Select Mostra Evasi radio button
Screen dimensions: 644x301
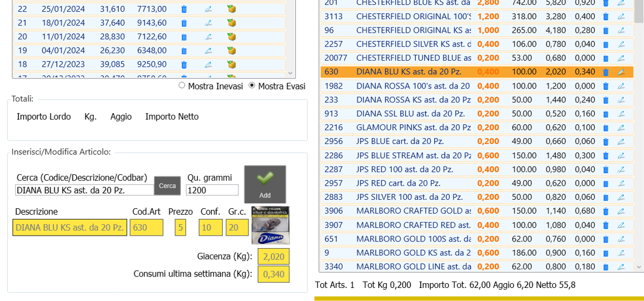[x=252, y=86]
